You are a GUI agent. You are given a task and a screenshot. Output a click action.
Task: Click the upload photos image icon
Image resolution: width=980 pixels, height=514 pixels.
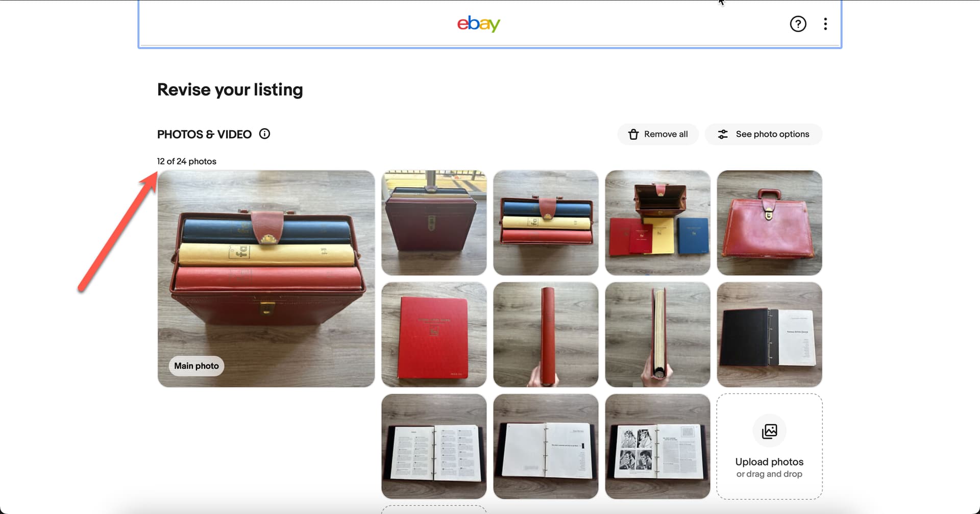pos(769,431)
